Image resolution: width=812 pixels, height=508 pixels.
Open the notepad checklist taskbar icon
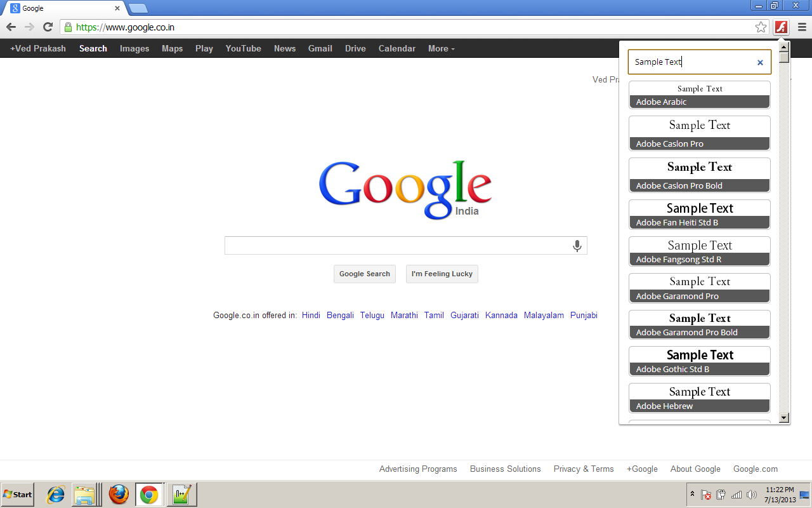181,494
